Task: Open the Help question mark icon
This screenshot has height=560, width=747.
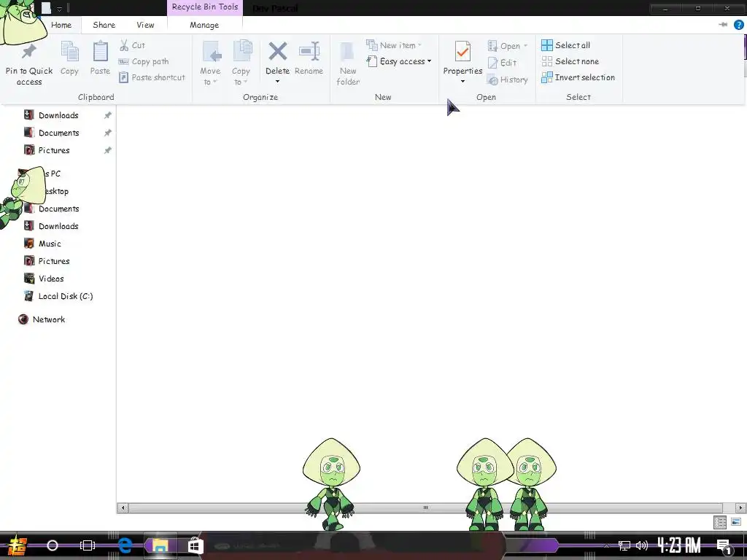Action: coord(738,25)
